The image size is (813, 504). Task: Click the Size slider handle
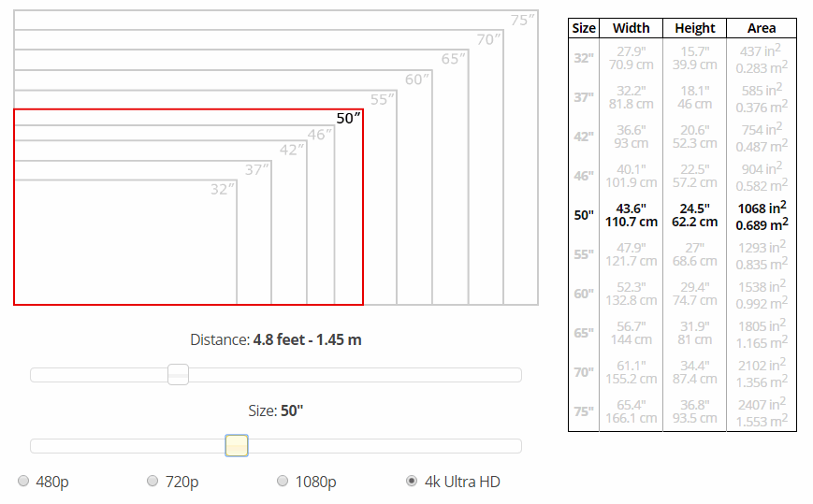237,446
